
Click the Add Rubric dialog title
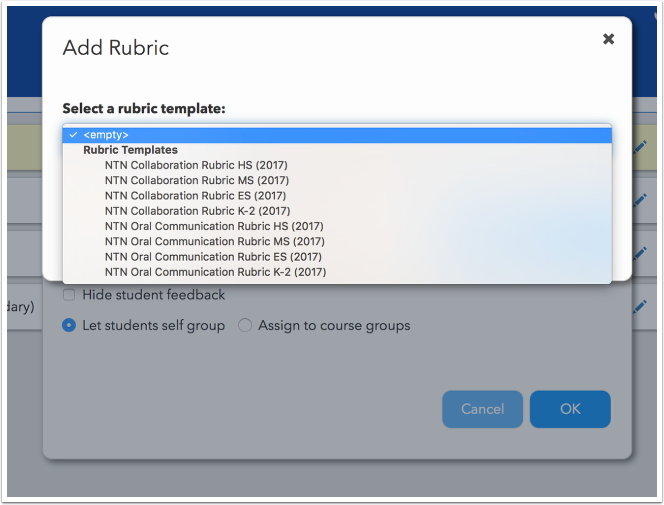(116, 47)
